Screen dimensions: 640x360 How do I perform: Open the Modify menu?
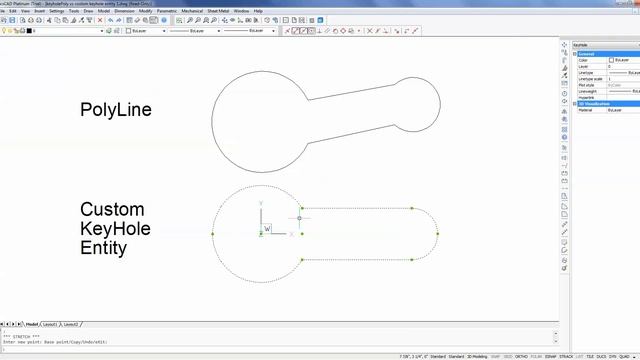(145, 11)
